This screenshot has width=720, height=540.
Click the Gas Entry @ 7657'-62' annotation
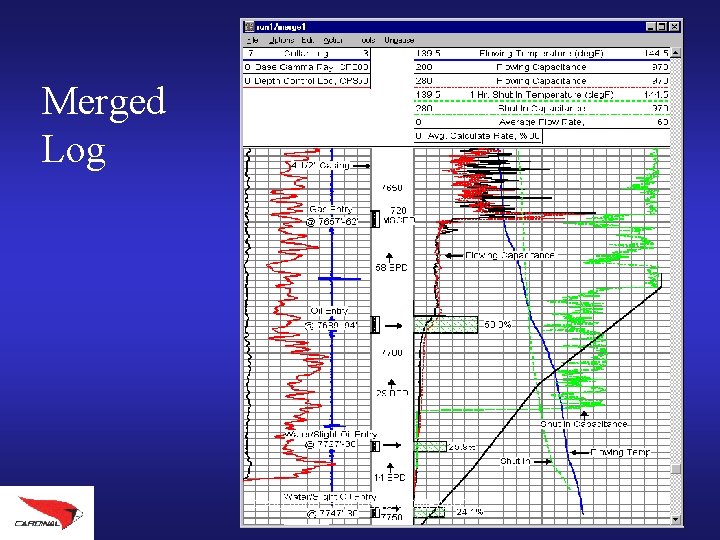pyautogui.click(x=332, y=215)
